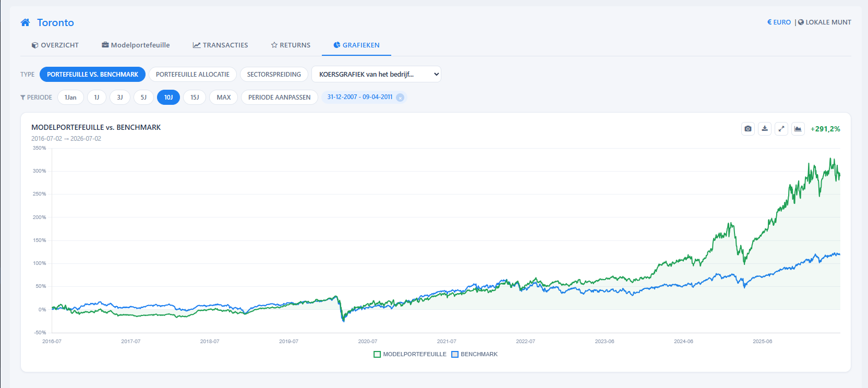The height and width of the screenshot is (388, 868).
Task: Toggle the MODELPORTEFEUILLE legend series
Action: 410,354
